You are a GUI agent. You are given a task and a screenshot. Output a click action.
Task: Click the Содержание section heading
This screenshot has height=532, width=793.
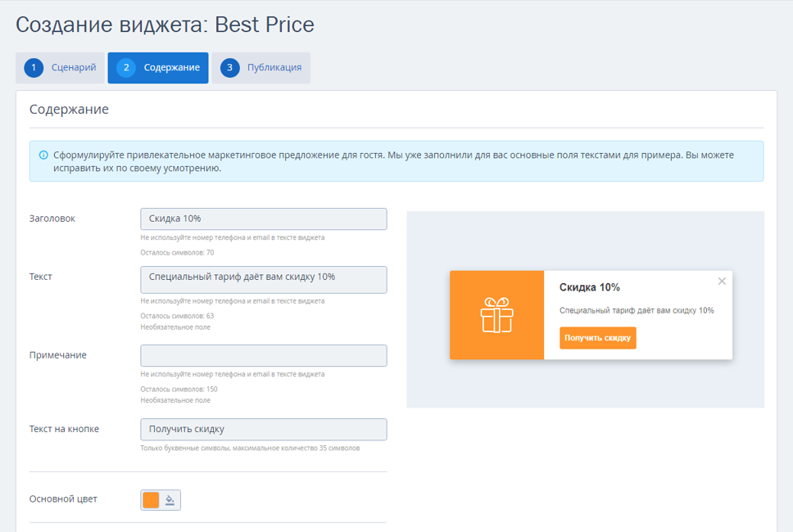[69, 109]
